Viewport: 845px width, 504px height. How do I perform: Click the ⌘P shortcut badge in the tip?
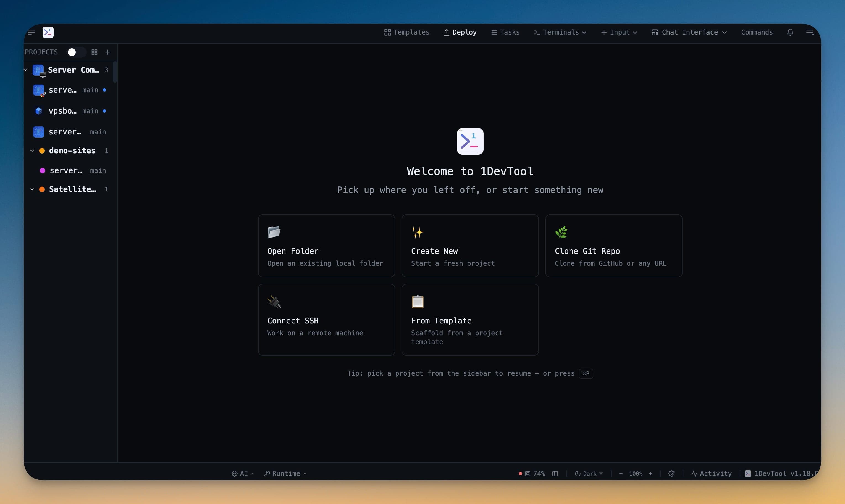tap(586, 373)
